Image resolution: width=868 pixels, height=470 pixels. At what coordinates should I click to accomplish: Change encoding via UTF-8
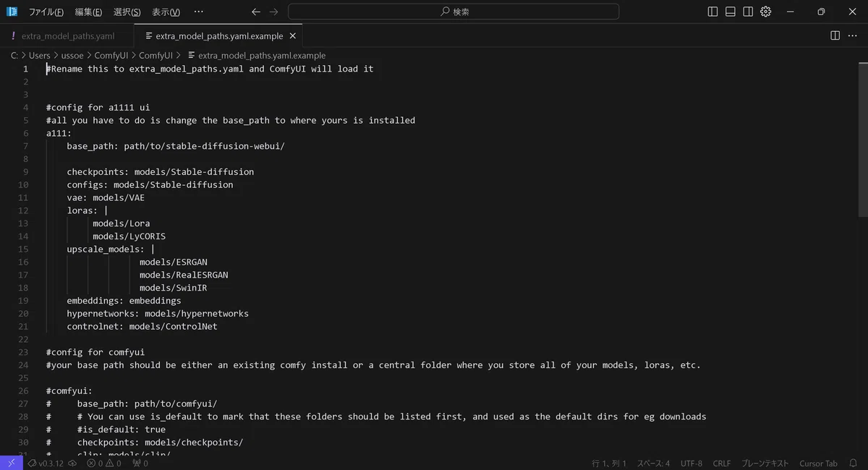tap(691, 463)
